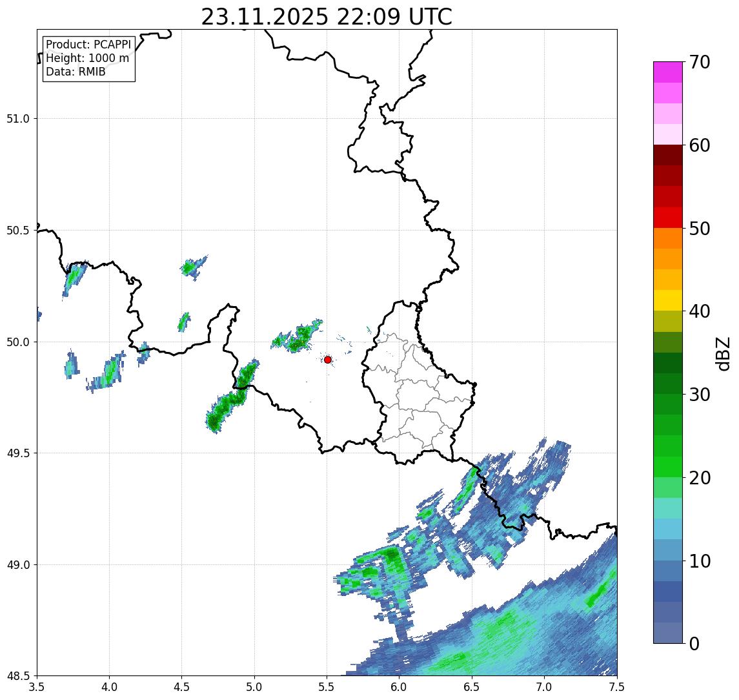Click the 'Height: 1000 m' label

coord(87,58)
